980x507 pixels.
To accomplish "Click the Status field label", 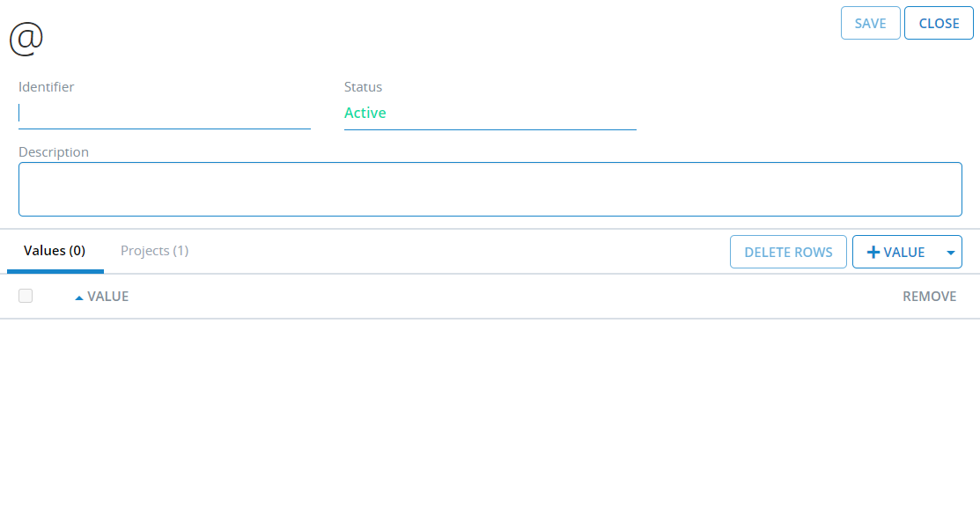I will click(363, 87).
